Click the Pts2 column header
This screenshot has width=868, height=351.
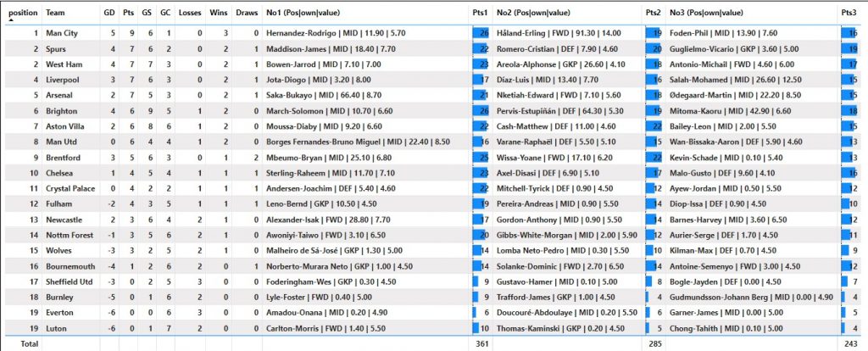coord(653,13)
